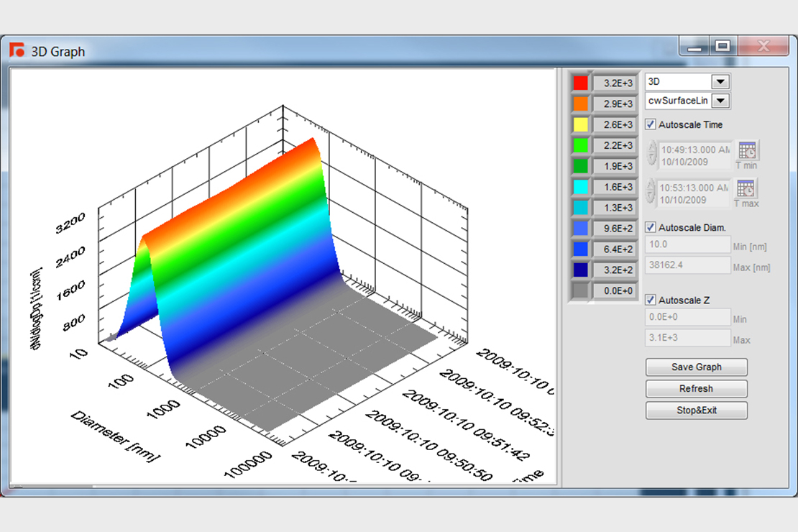
Task: Minimize the 3D Graph window
Action: click(694, 47)
